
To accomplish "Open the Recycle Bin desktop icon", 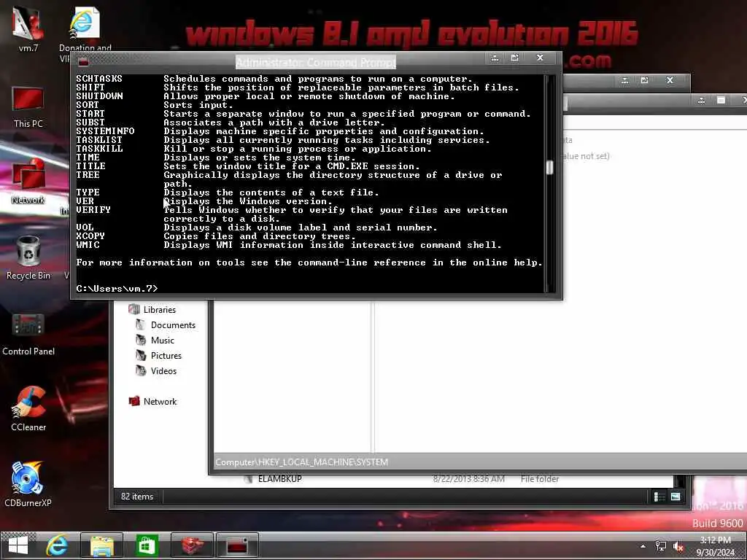I will pyautogui.click(x=28, y=257).
